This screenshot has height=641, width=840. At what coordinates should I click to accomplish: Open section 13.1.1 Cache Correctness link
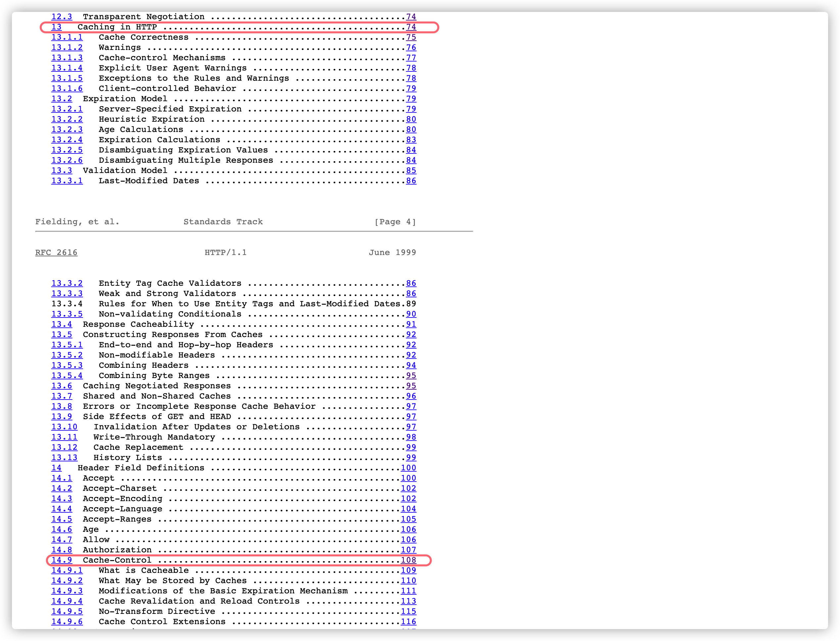[x=67, y=37]
